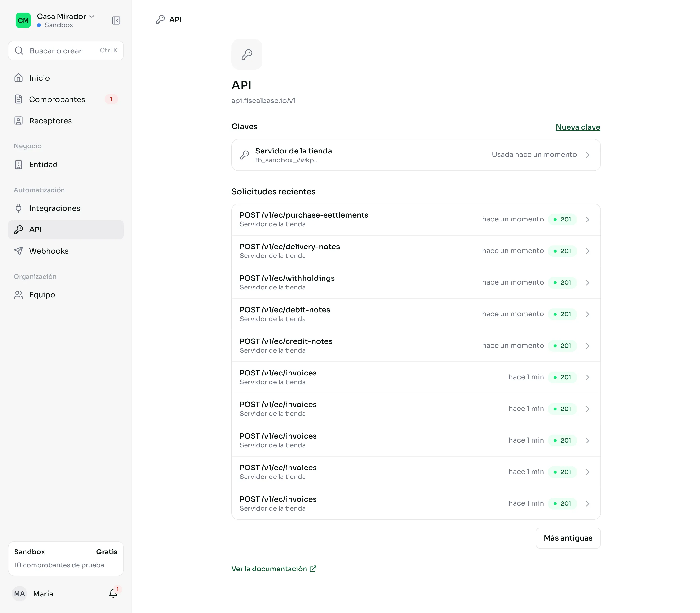Expand Servidor de la tienda key chevron
The image size is (700, 613).
point(587,155)
